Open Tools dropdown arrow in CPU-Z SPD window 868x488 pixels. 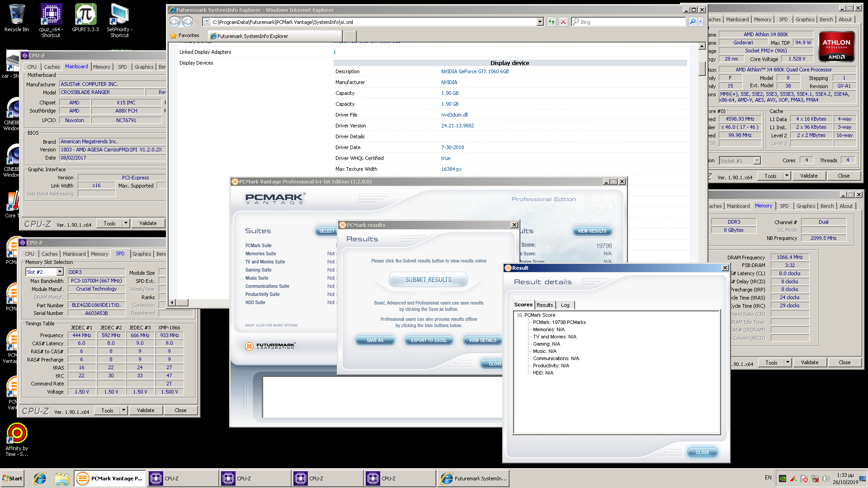[x=123, y=410]
